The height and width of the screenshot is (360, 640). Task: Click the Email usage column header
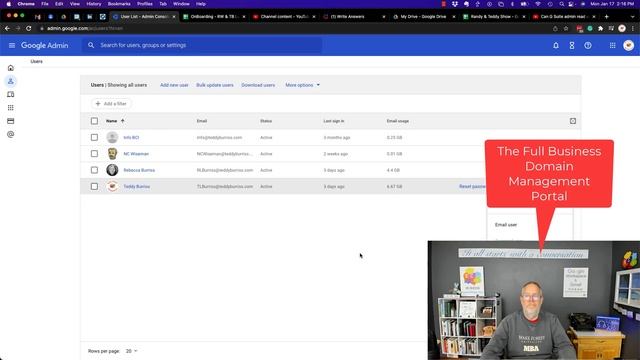pyautogui.click(x=398, y=121)
